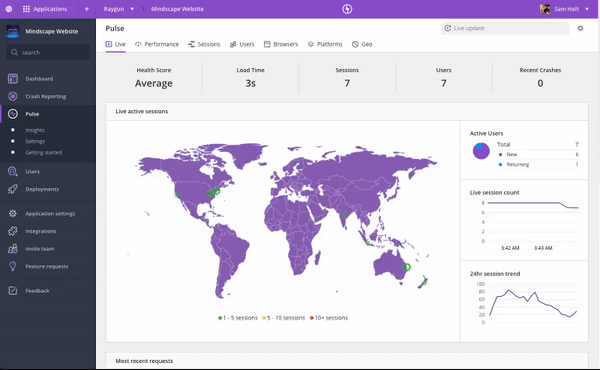Click the Mindscape Website app thumbnail in sidebar
Screen dimensions: 600x370
click(x=13, y=31)
